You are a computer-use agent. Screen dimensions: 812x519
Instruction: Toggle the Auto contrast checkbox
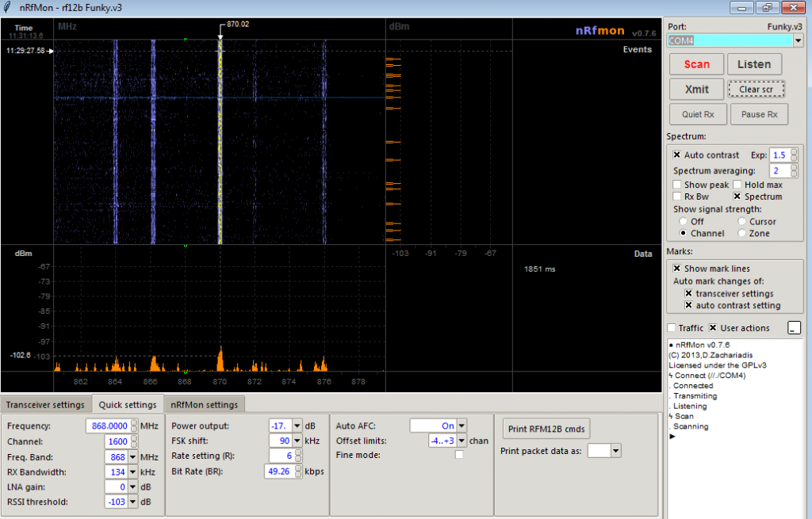click(677, 155)
